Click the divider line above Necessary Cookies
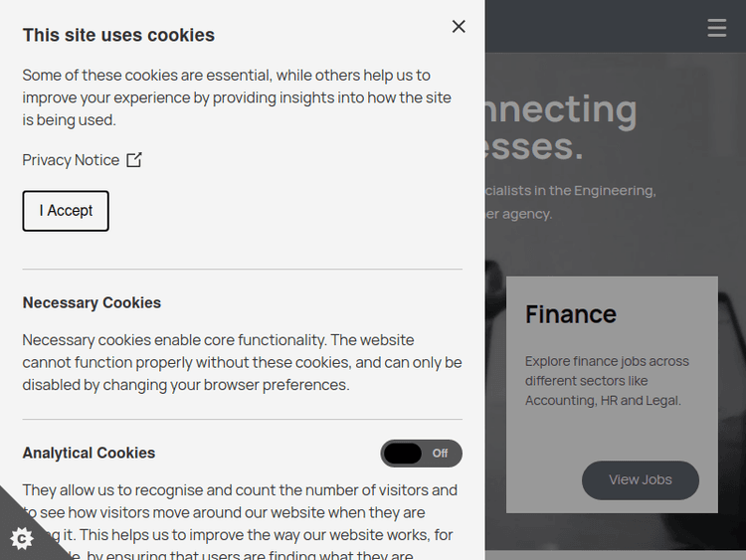Viewport: 746px width, 560px height. click(243, 270)
